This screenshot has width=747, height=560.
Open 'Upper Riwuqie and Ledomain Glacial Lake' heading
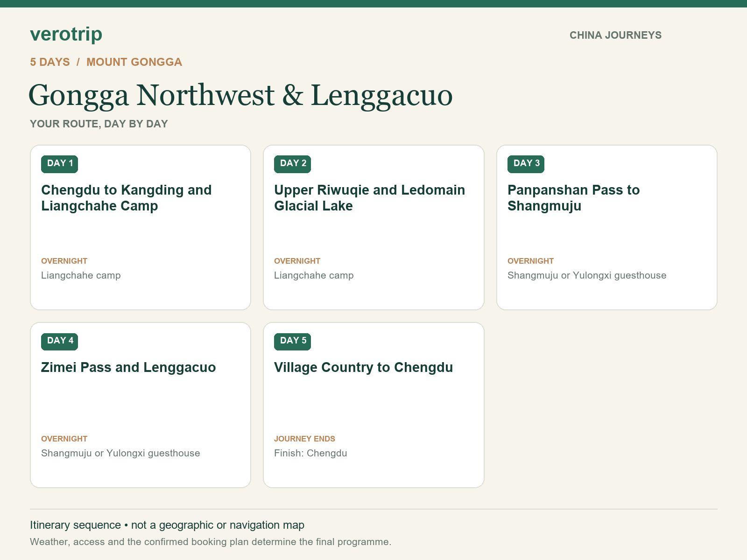tap(370, 198)
